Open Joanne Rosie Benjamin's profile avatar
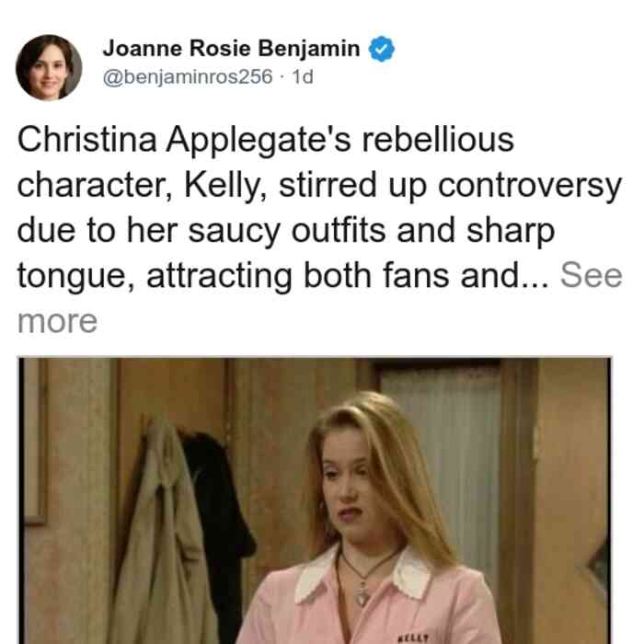This screenshot has width=644, height=644. tap(49, 68)
